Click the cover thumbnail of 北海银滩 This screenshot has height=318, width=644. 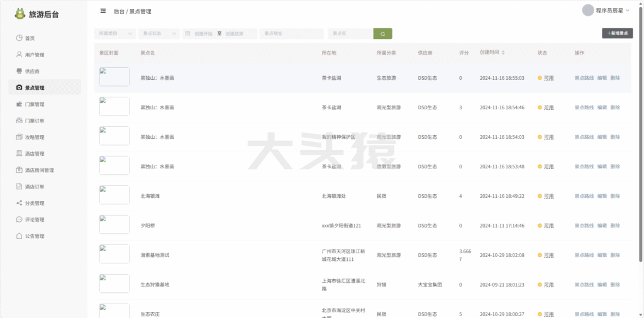pos(114,195)
